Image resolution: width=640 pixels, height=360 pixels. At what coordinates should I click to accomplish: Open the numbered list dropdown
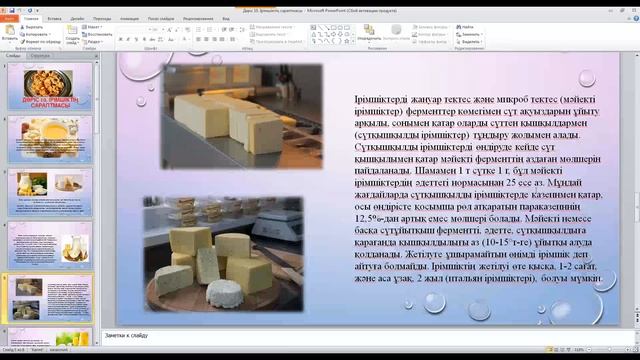pyautogui.click(x=210, y=29)
